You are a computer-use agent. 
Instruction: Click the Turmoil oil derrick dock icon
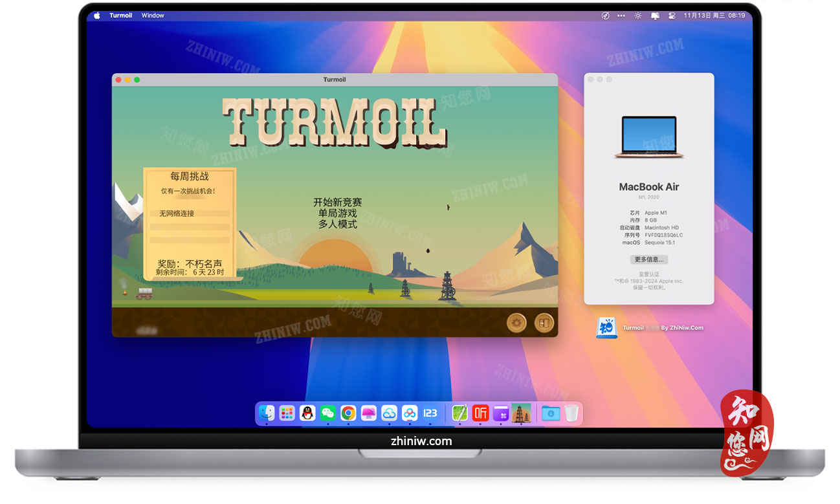tap(521, 413)
